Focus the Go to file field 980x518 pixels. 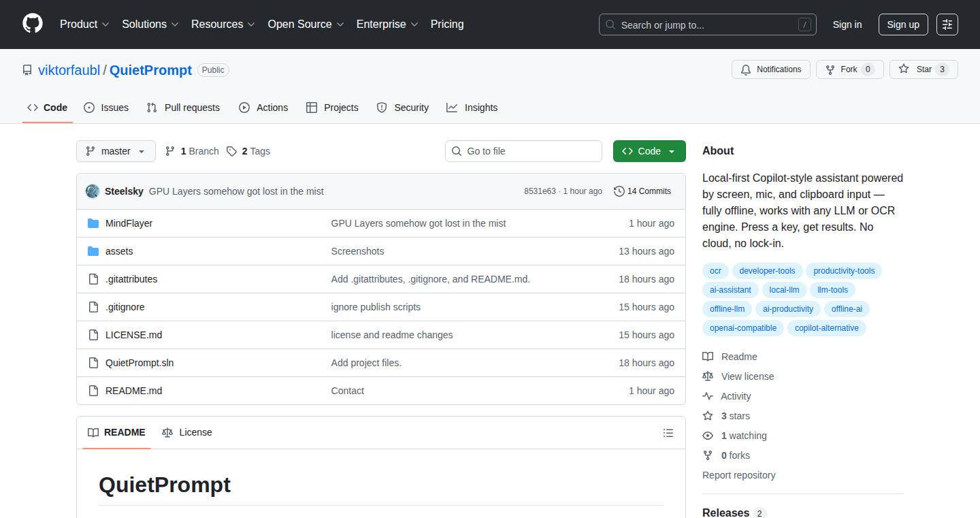point(523,151)
